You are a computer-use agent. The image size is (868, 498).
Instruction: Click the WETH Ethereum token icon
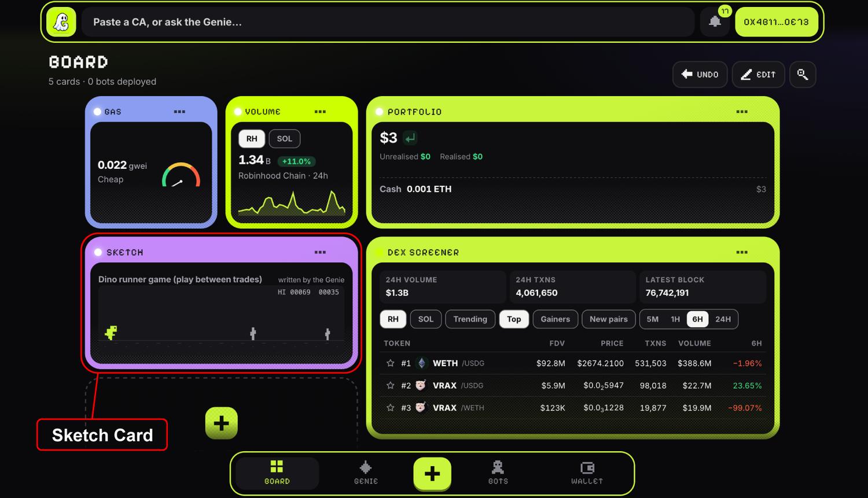[x=421, y=363]
